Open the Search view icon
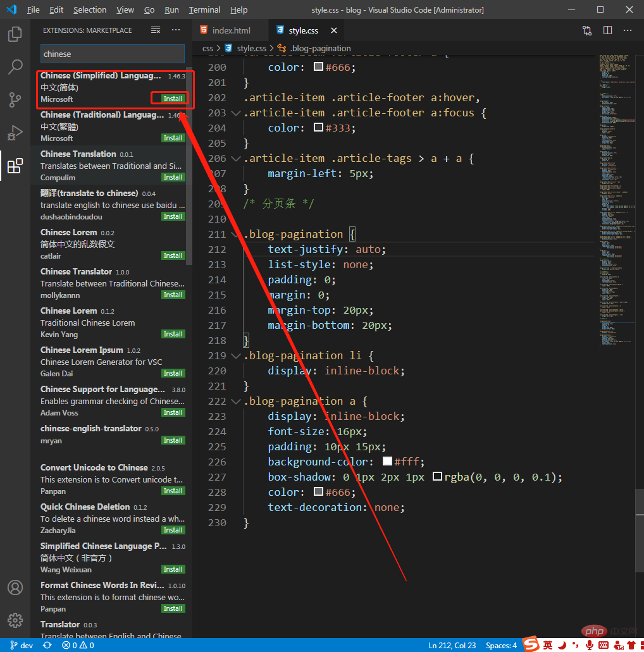This screenshot has height=652, width=644. [x=15, y=67]
